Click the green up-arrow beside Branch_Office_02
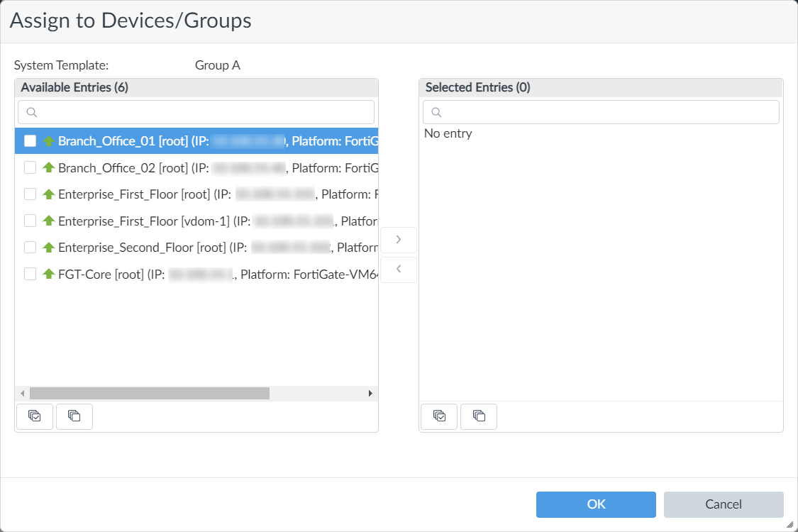 click(x=48, y=167)
